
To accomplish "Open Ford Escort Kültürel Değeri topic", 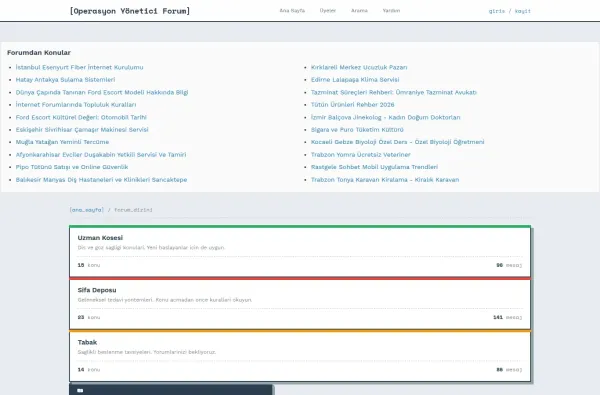I will coord(81,117).
